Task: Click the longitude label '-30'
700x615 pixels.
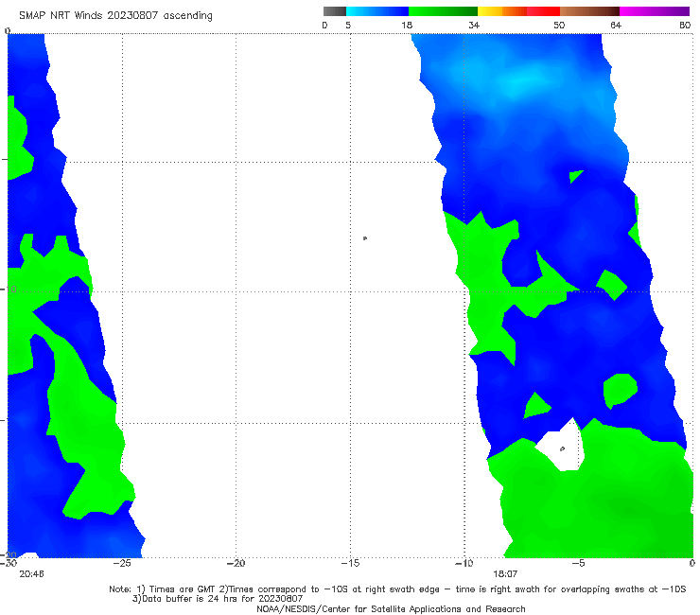Action: tap(9, 563)
